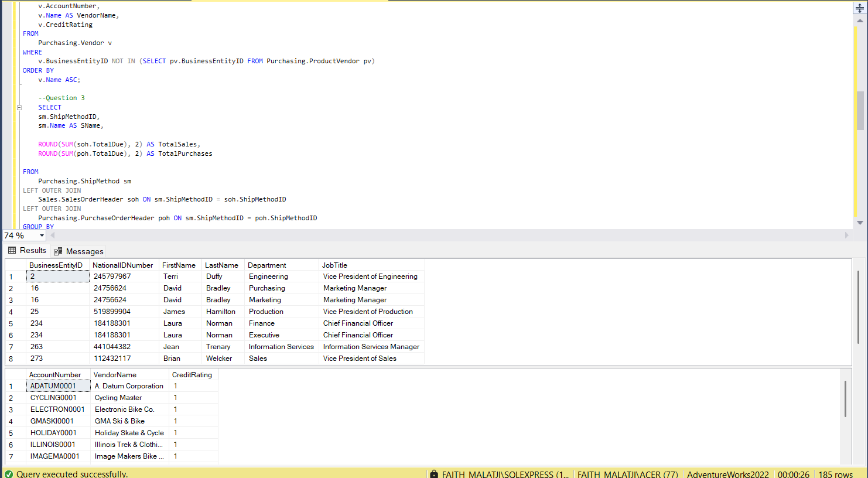Image resolution: width=868 pixels, height=478 pixels.
Task: Select row 4 header in employee grid
Action: (11, 312)
